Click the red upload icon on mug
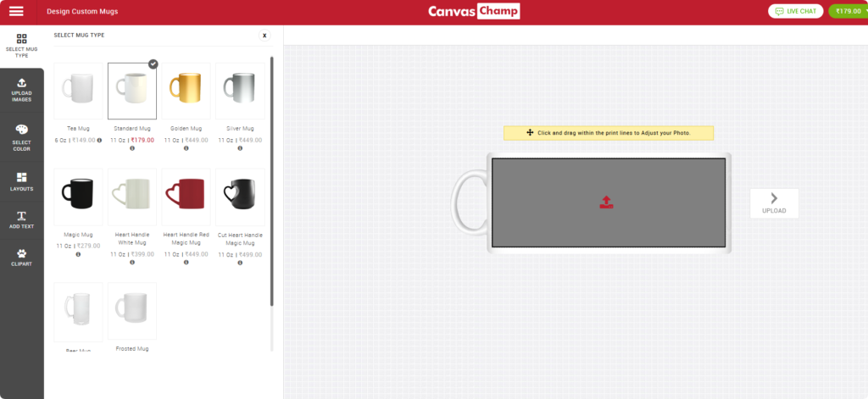Image resolution: width=868 pixels, height=399 pixels. 606,202
